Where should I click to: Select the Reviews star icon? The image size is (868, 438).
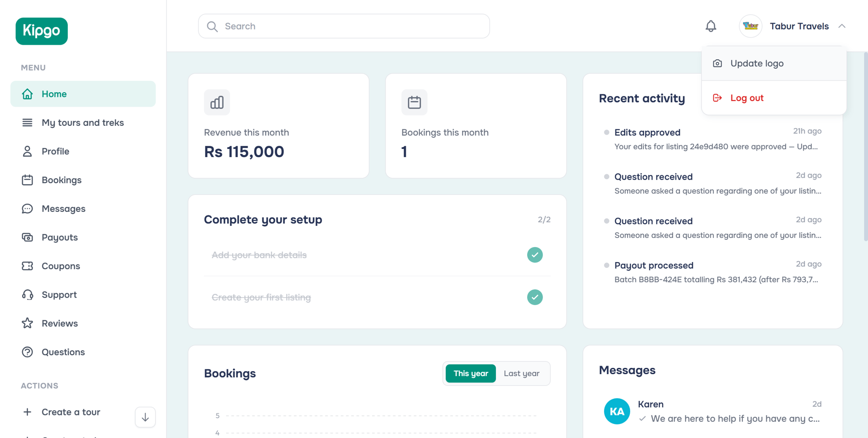[x=28, y=323]
